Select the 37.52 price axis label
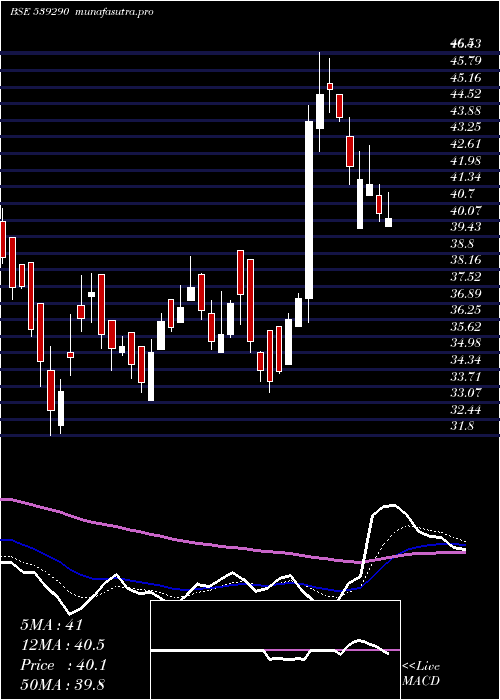The width and height of the screenshot is (500, 700). coord(466,277)
